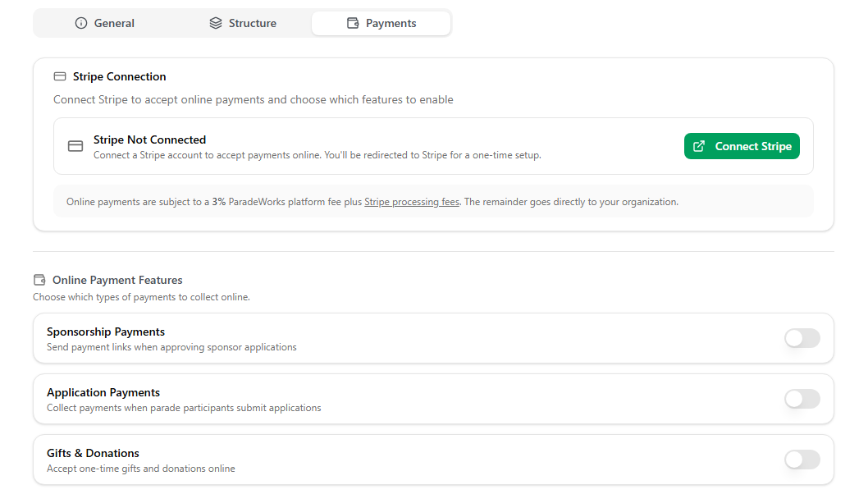Click the Connect Stripe button

pos(742,146)
